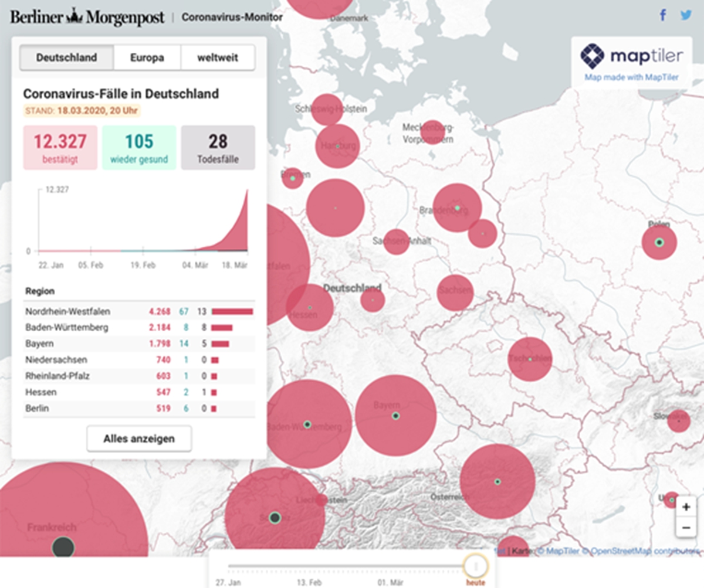The width and height of the screenshot is (704, 588).
Task: Click the map zoom in plus button
Action: click(686, 506)
